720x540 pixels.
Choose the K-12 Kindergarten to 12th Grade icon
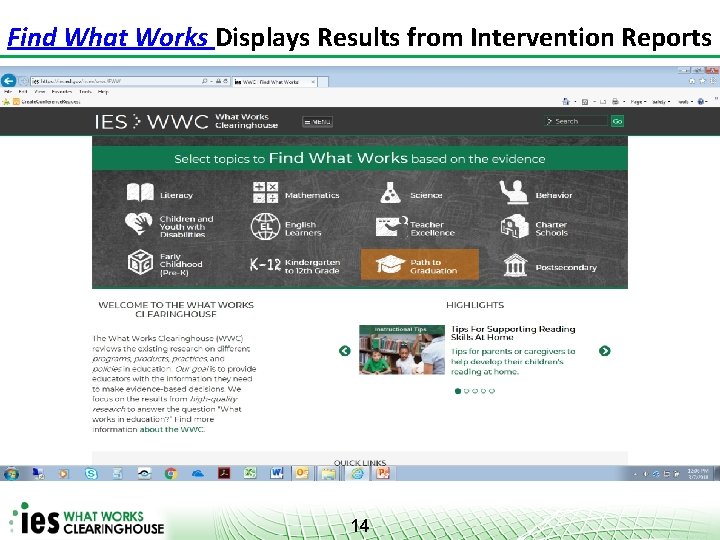click(265, 264)
